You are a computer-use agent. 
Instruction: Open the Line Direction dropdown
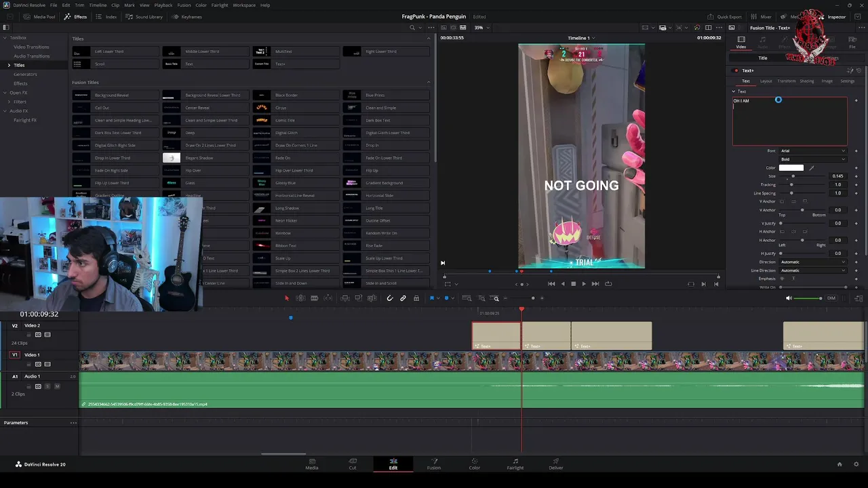(813, 270)
